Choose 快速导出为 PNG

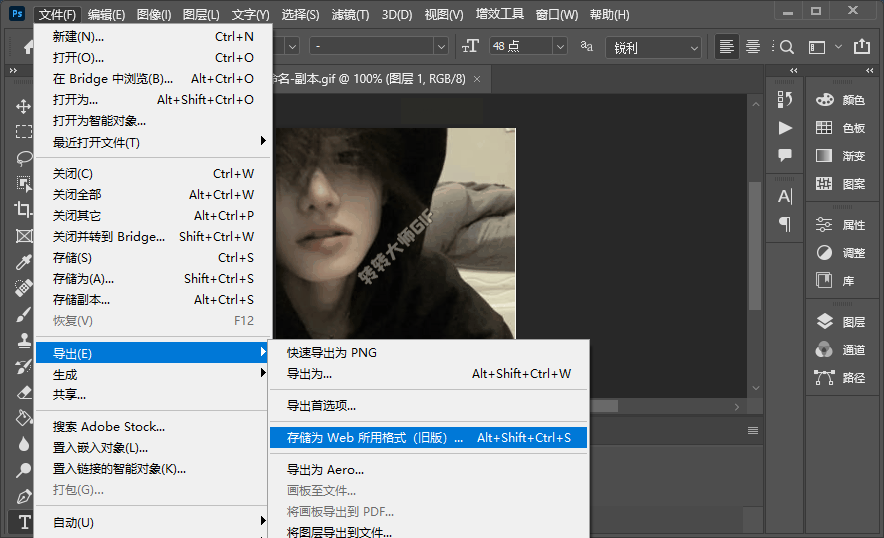[x=428, y=352]
